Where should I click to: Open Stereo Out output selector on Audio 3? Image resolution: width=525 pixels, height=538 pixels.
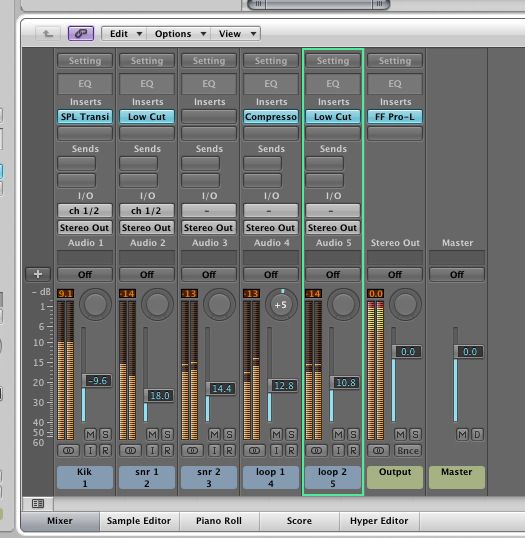click(209, 227)
